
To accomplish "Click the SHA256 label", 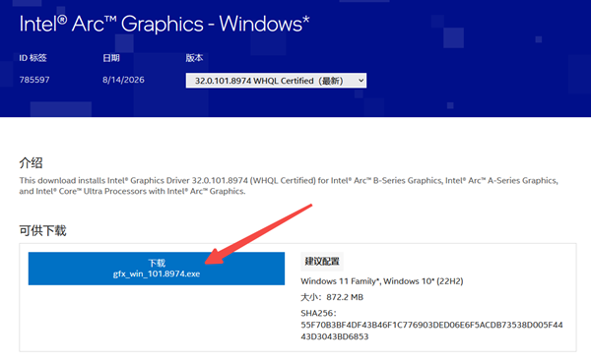I will (x=318, y=313).
